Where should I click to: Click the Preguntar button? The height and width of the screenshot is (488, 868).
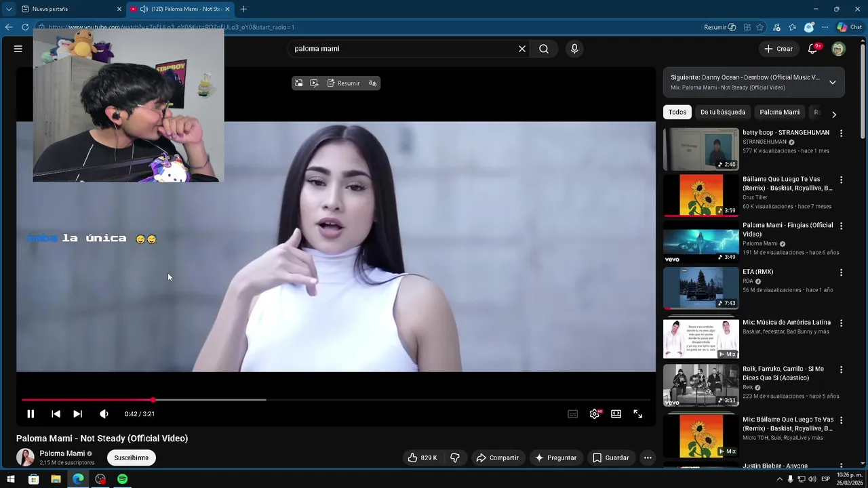coord(555,458)
